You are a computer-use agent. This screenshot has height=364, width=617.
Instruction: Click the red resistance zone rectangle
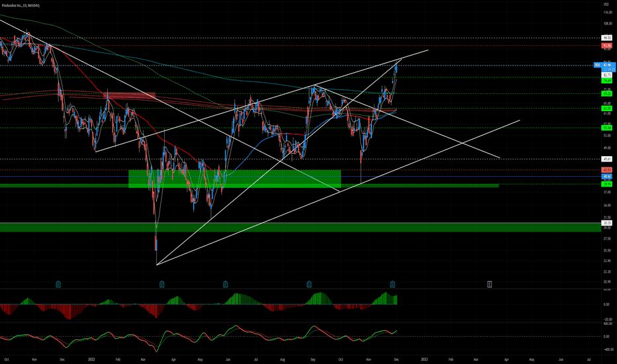130,95
